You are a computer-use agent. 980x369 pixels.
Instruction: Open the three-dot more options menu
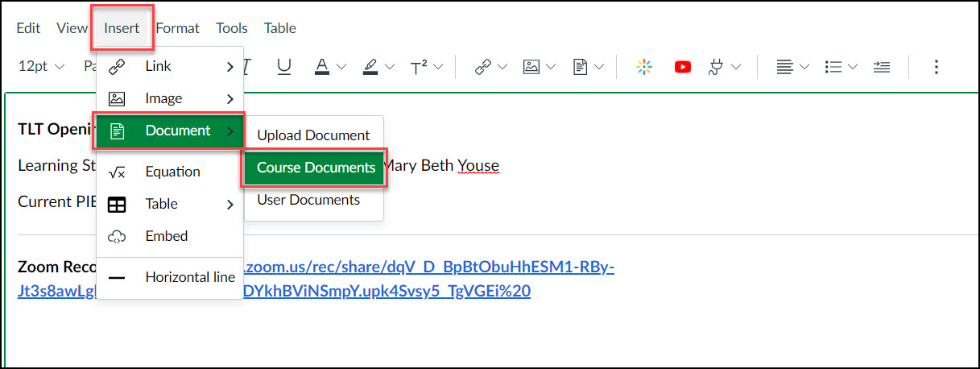click(936, 67)
